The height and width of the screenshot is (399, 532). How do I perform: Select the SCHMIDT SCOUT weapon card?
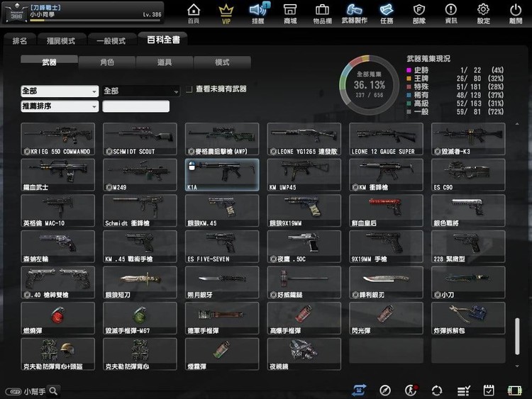click(140, 139)
